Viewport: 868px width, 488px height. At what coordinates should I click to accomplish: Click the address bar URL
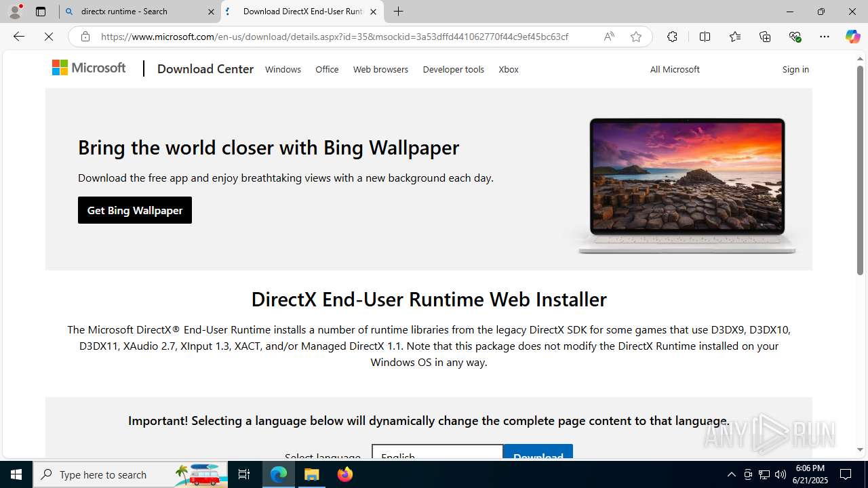pyautogui.click(x=334, y=37)
